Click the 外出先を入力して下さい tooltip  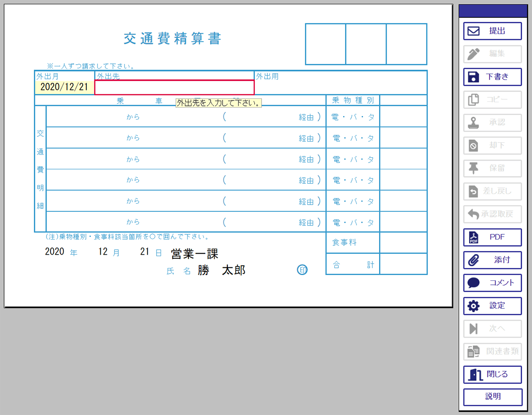pyautogui.click(x=219, y=103)
